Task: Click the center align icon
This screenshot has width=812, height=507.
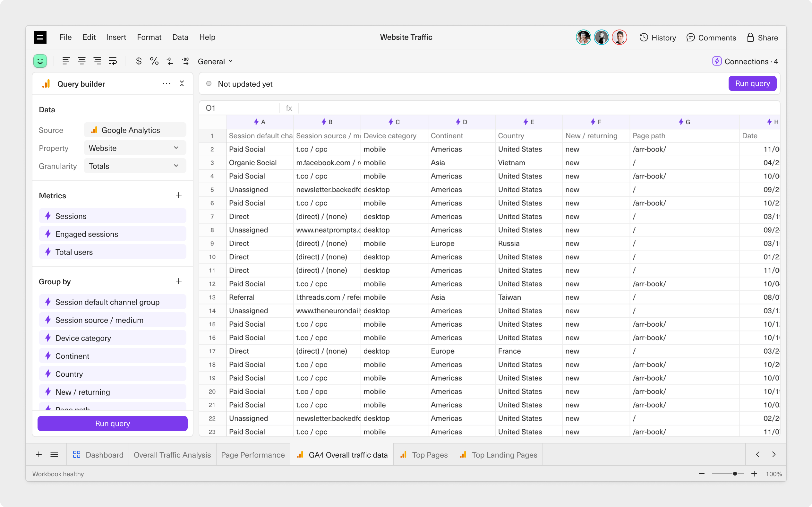Action: click(x=81, y=61)
